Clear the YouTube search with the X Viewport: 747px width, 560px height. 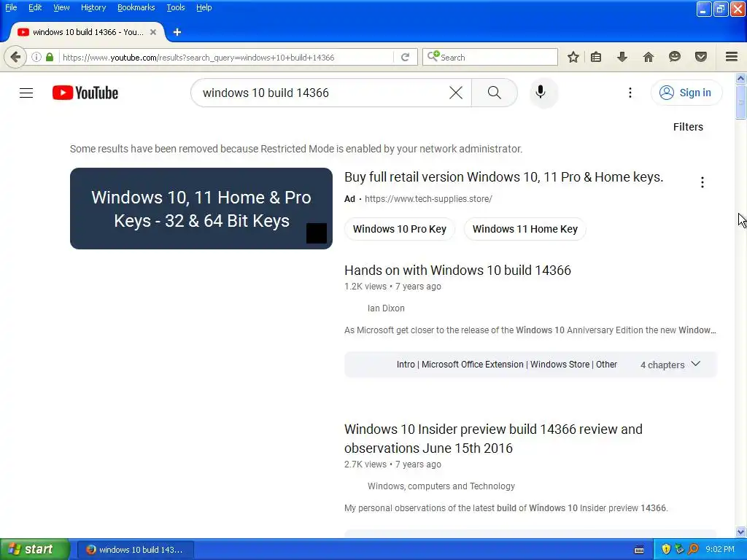point(456,93)
